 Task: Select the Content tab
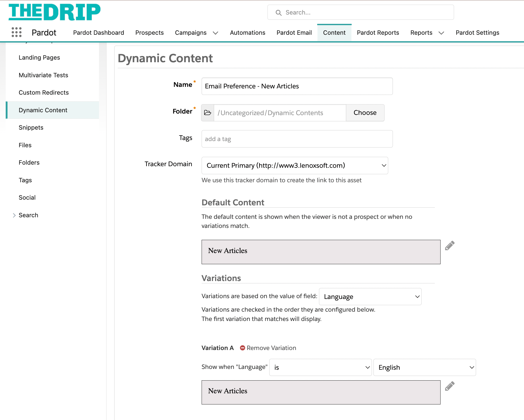click(334, 33)
